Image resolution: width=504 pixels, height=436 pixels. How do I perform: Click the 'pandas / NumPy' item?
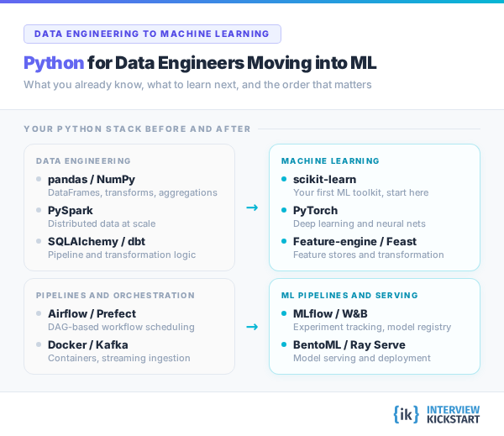pos(92,180)
